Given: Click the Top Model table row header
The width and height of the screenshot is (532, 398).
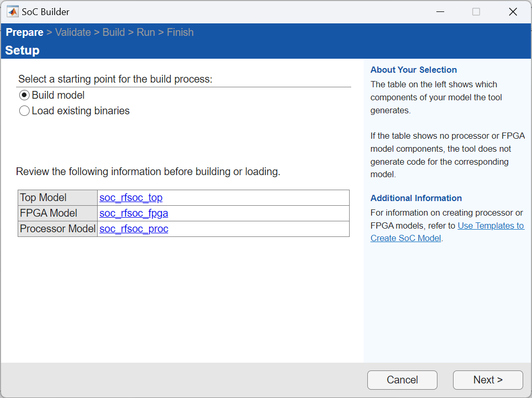Looking at the screenshot, I should (43, 197).
